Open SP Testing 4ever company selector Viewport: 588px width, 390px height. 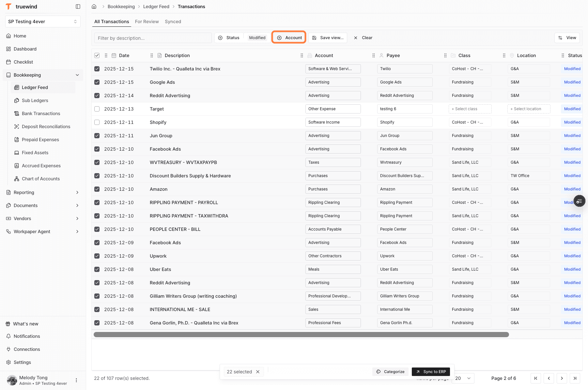[x=43, y=22]
